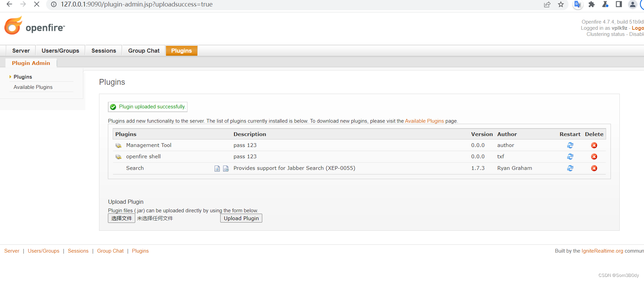Open the Plugin Admin sub-tab
This screenshot has width=644, height=281.
coord(31,63)
